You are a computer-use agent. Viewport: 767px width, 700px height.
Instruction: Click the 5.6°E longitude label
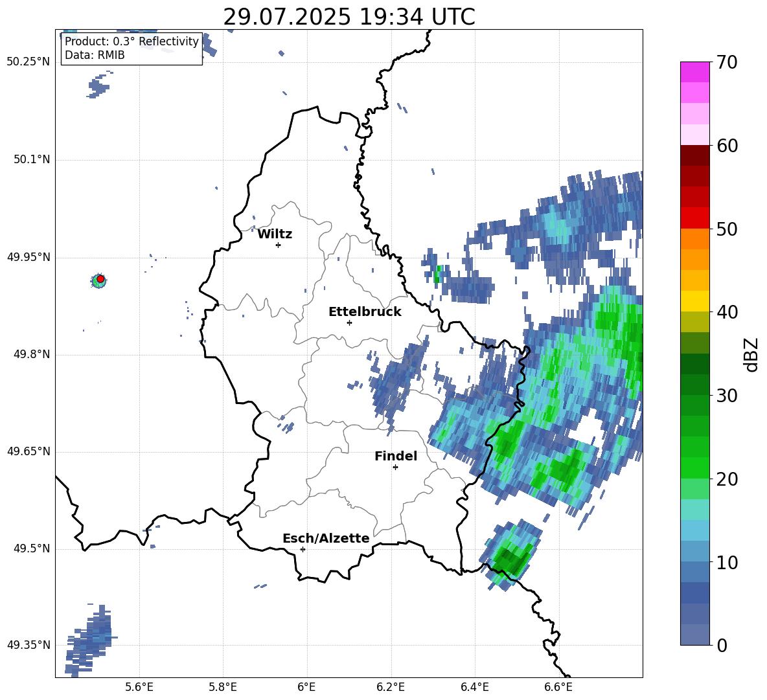139,687
